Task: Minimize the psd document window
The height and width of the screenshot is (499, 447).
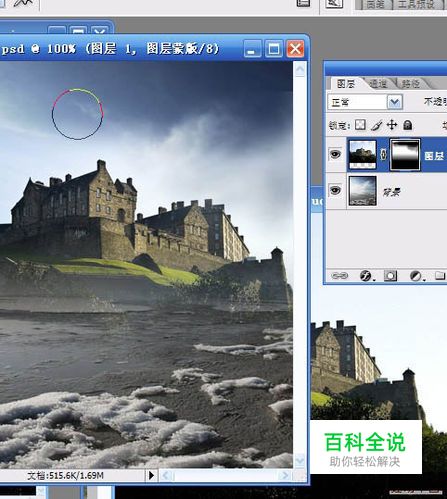Action: coord(252,49)
